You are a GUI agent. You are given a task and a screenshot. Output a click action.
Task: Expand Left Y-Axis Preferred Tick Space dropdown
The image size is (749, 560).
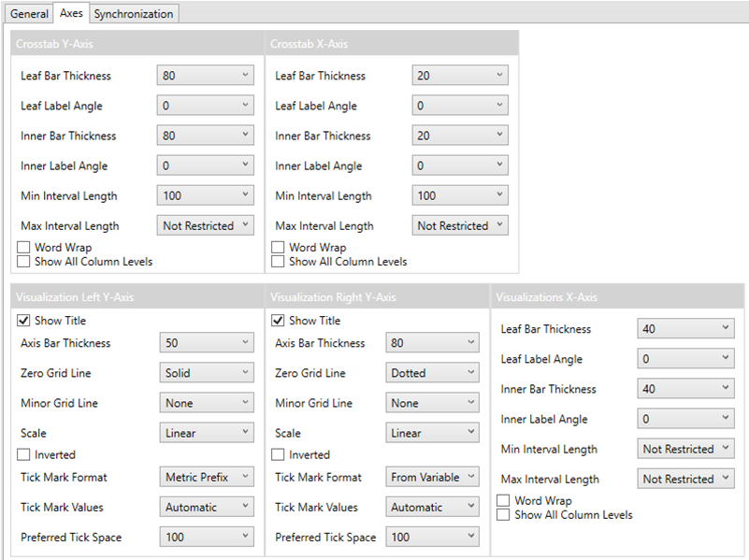click(x=207, y=538)
